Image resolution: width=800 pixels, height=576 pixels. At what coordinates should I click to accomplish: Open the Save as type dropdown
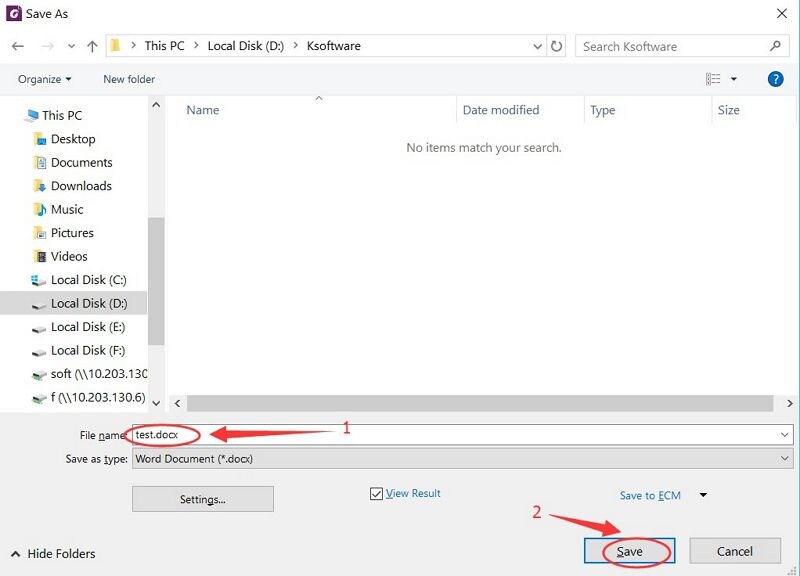(788, 457)
